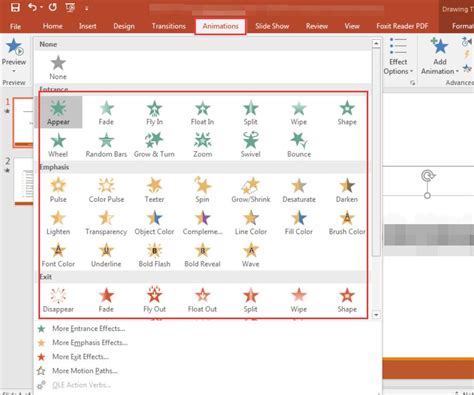Pick the Grow/Shrink emphasis effect
This screenshot has height=395, width=474.
251,190
